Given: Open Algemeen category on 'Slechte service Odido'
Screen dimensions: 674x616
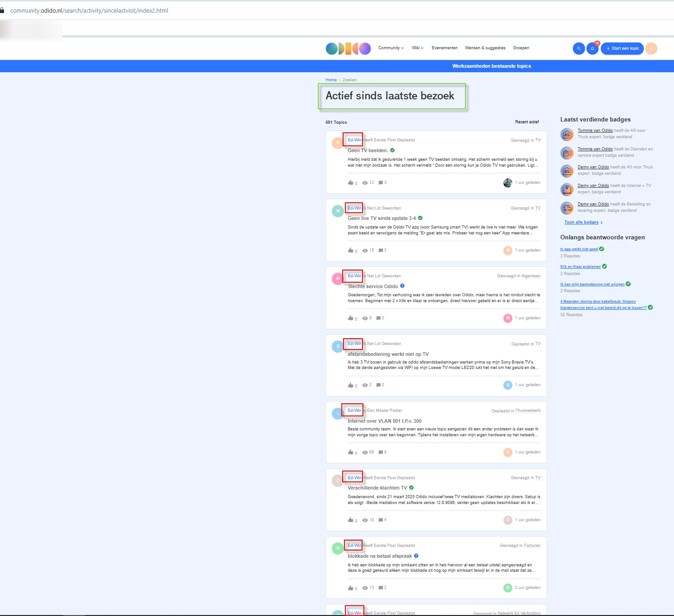Looking at the screenshot, I should click(531, 276).
